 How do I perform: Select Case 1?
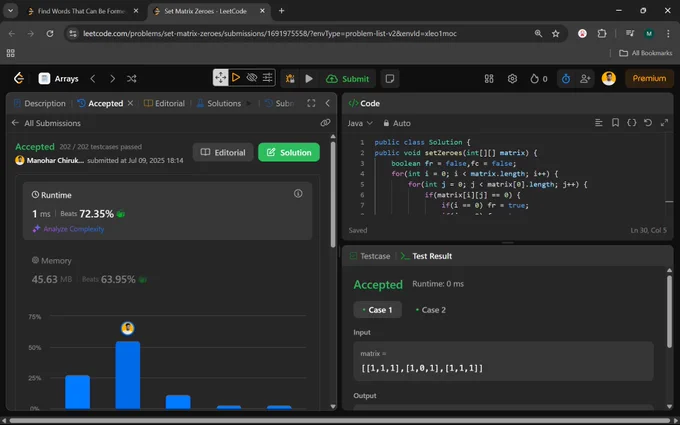tap(377, 310)
